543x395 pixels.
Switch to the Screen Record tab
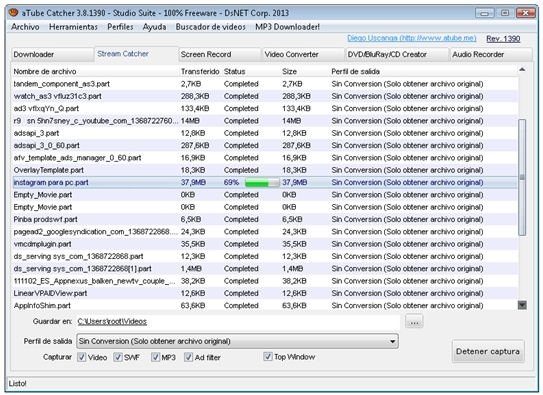[x=220, y=55]
